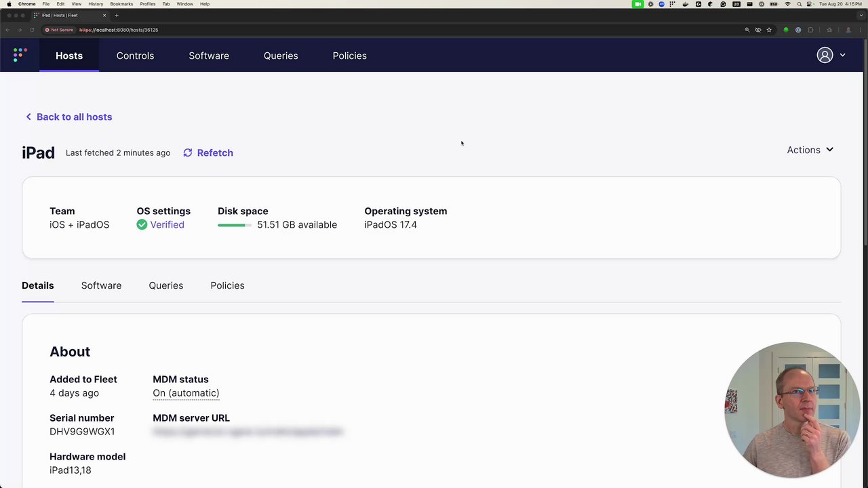The image size is (868, 488).
Task: Click Last fetched 2 minutes ago text
Action: 118,152
